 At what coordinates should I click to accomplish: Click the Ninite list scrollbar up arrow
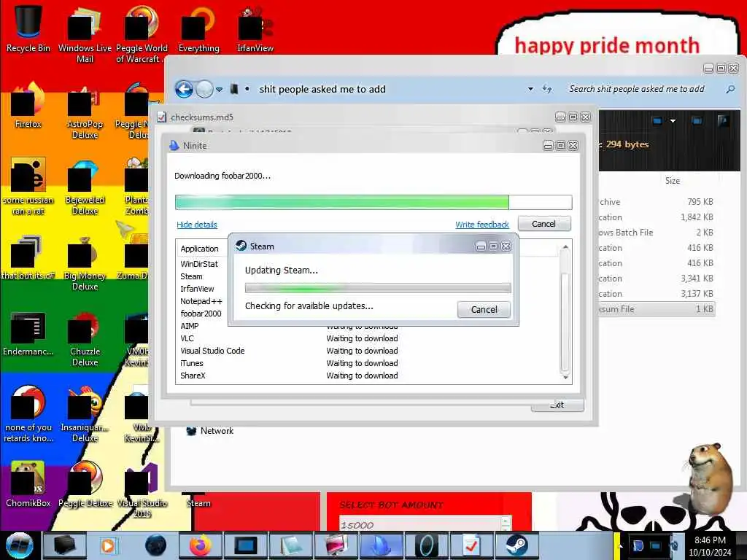tap(565, 246)
